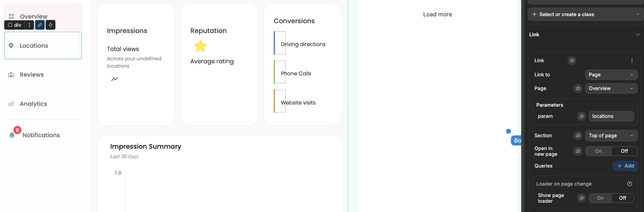Open the Select or create a class dropdown
The image size is (644, 212).
pos(586,14)
